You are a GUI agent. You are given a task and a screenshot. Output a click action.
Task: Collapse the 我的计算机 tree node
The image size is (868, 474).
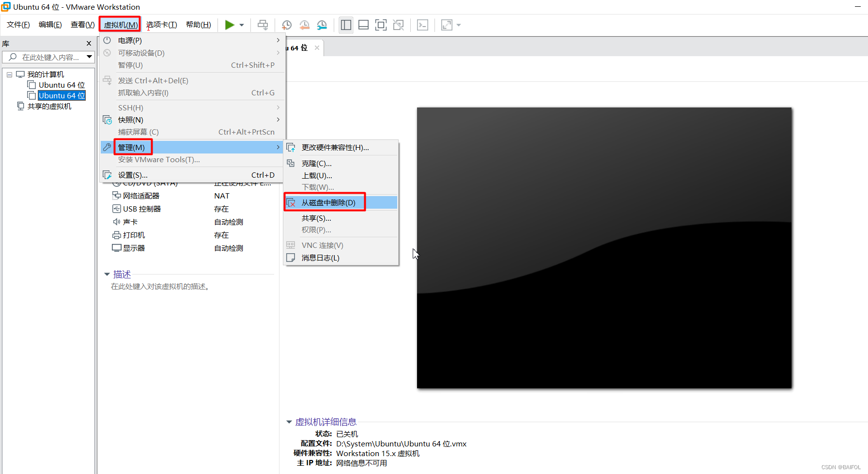click(9, 75)
